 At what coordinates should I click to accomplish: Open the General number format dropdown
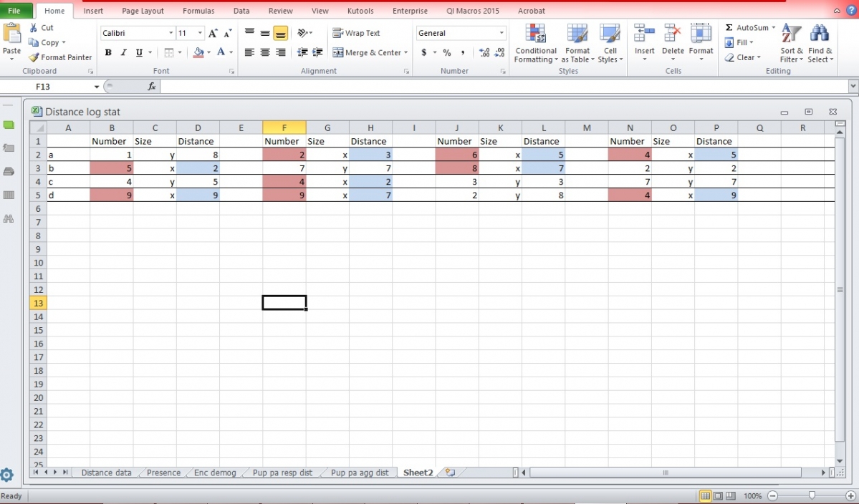pyautogui.click(x=502, y=33)
